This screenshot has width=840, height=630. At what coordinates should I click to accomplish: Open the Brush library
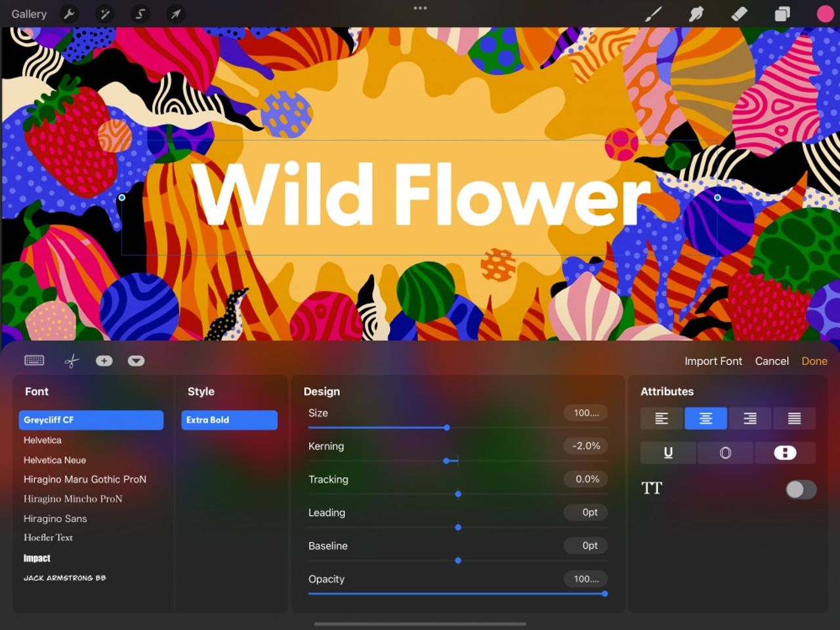coord(653,13)
